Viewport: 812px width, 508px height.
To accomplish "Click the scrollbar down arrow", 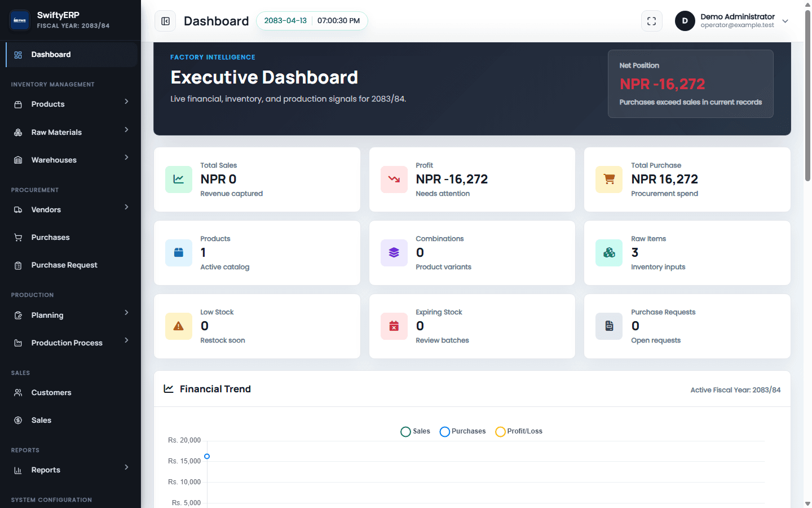I will pos(807,503).
